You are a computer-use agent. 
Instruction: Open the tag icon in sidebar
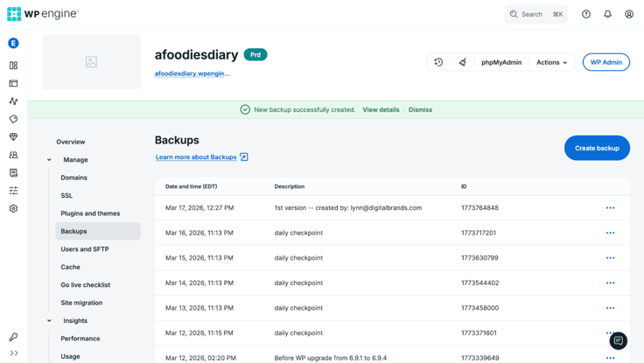click(13, 119)
